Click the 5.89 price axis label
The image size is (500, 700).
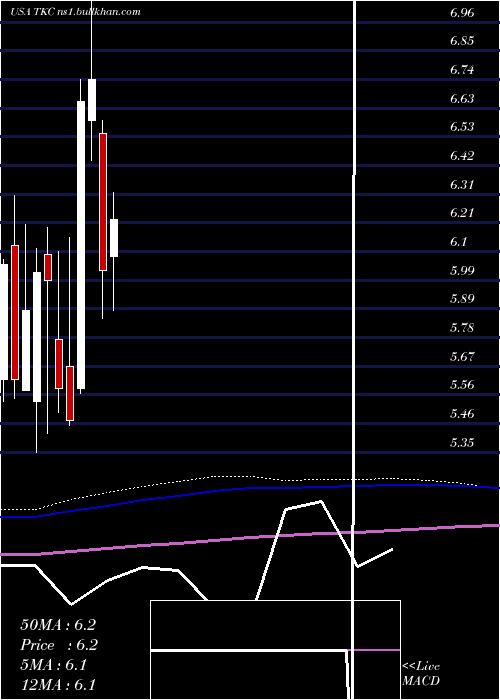pos(462,299)
